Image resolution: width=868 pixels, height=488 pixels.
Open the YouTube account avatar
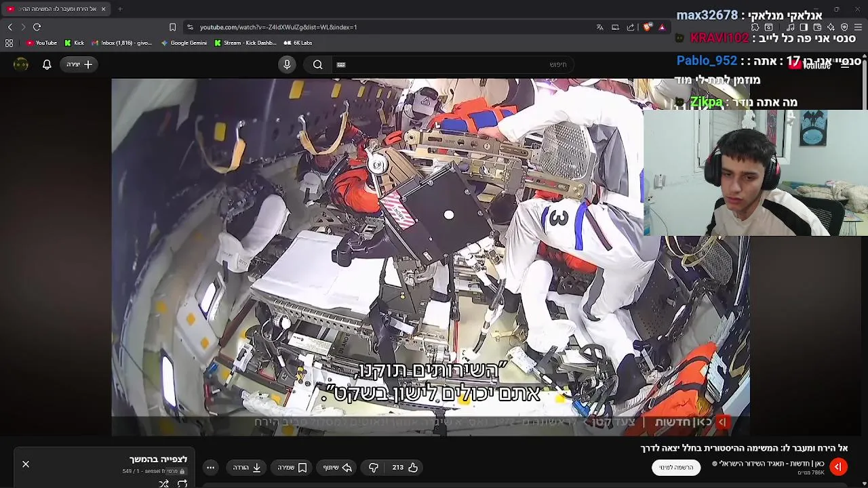(21, 64)
